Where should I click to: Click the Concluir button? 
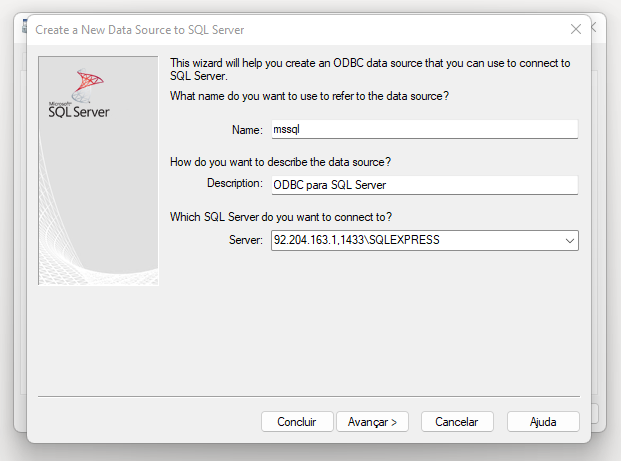[x=297, y=422]
